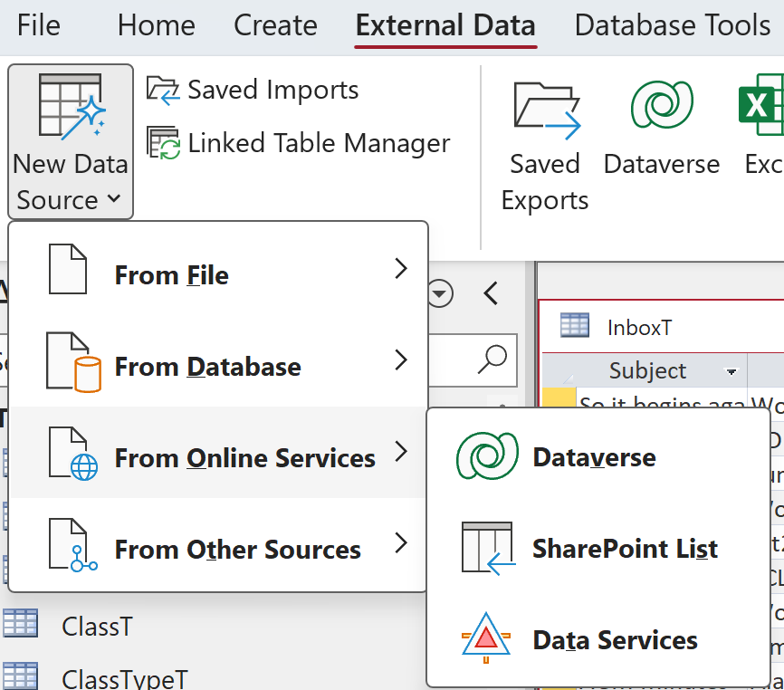This screenshot has width=784, height=690.
Task: Collapse the navigation pane with the chevron
Action: 491,293
